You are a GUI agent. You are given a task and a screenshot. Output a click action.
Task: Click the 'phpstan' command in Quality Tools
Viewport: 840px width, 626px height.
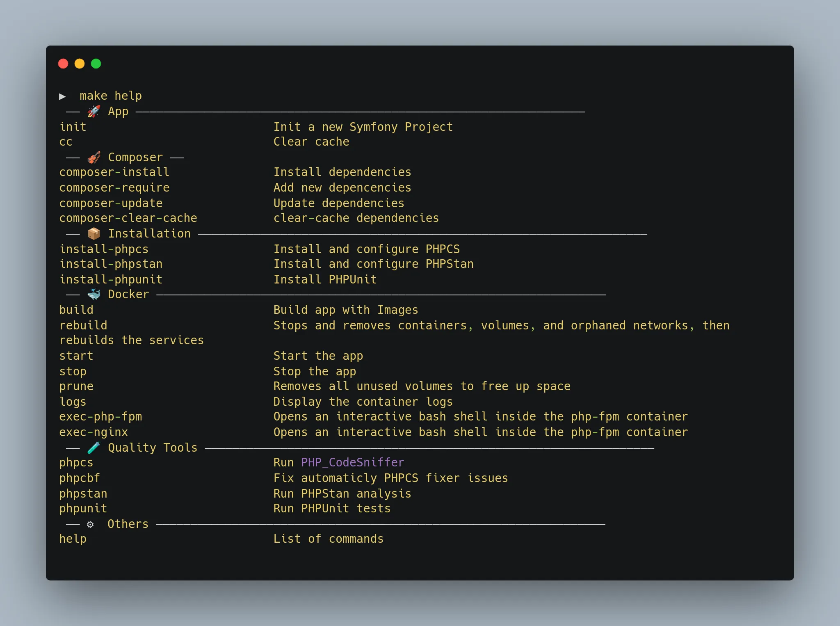point(83,494)
